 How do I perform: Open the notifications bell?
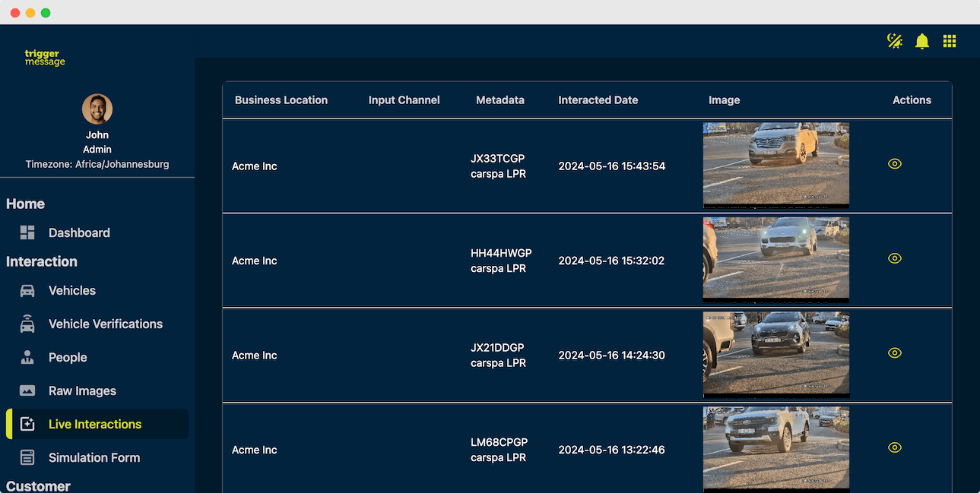click(922, 41)
